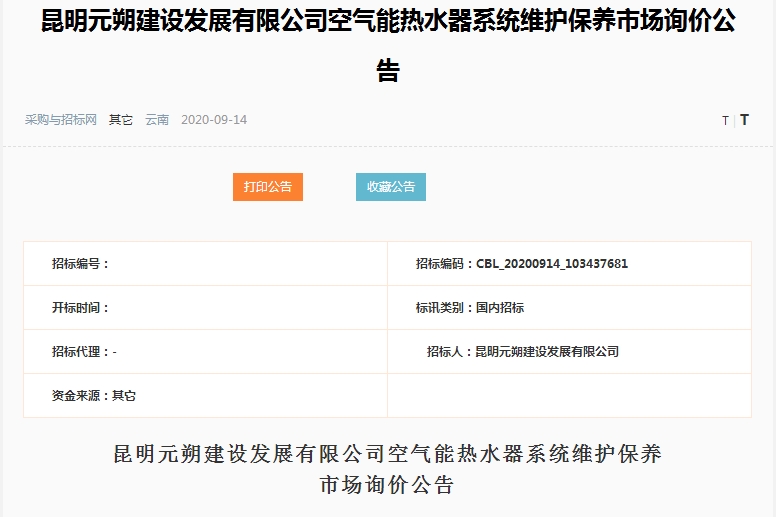The width and height of the screenshot is (776, 517).
Task: Click the large bold T to enlarge text
Action: click(x=744, y=120)
